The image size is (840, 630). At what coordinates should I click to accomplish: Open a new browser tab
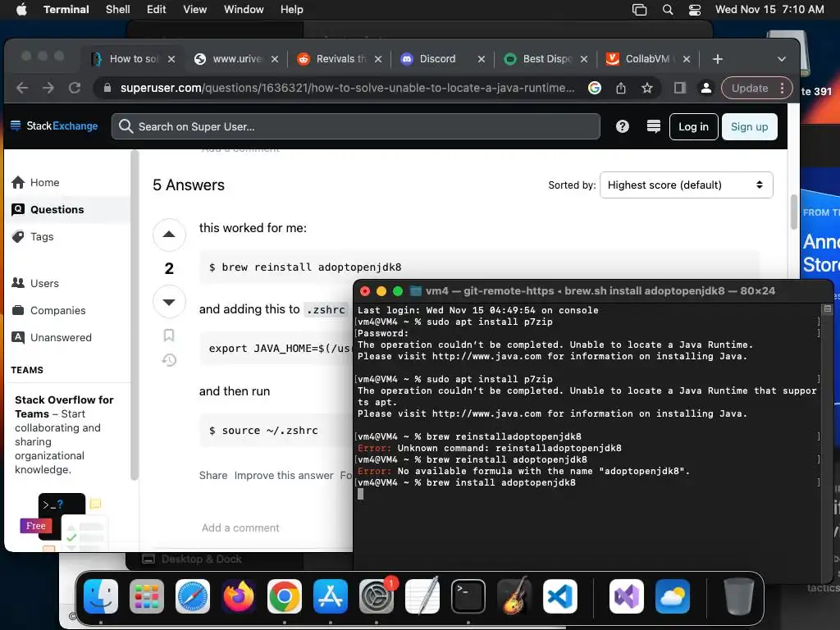718,59
